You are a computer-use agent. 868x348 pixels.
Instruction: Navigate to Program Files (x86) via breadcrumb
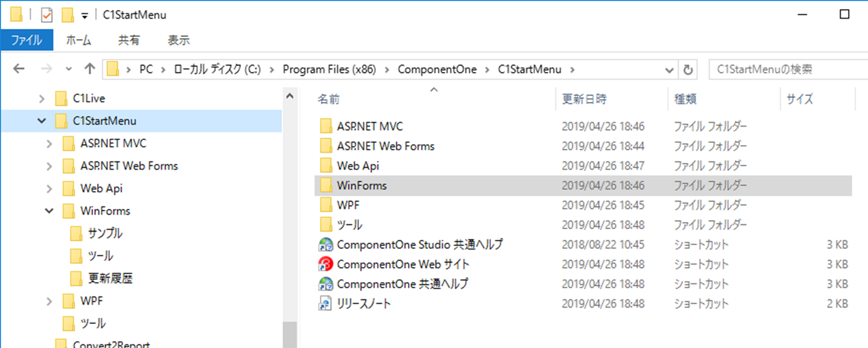329,69
